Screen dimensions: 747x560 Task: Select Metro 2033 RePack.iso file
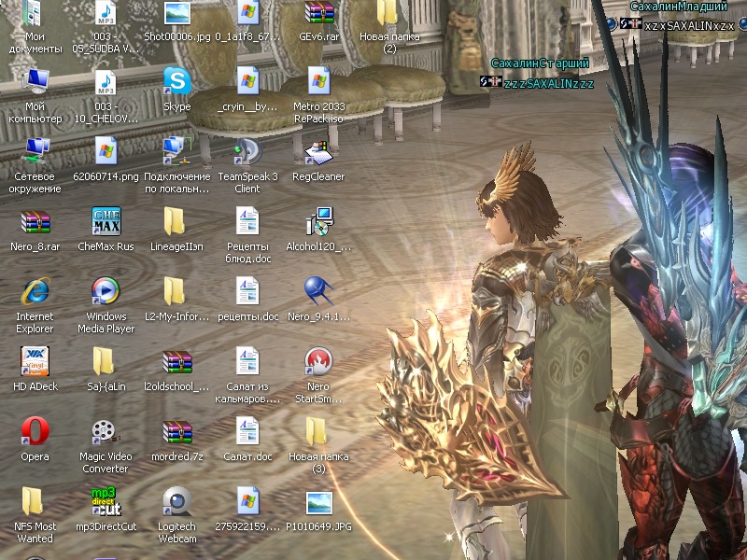point(318,82)
